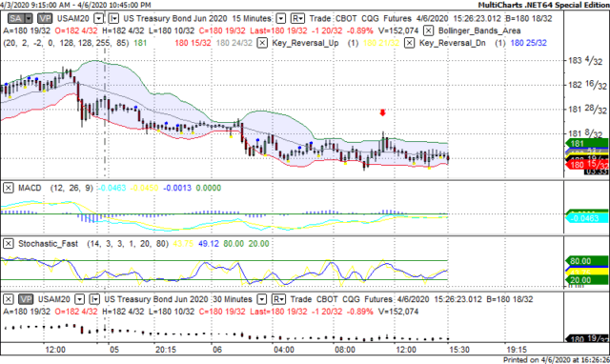The image size is (610, 364).
Task: Click the red 180 15/32 price axis label
Action: pos(587,165)
